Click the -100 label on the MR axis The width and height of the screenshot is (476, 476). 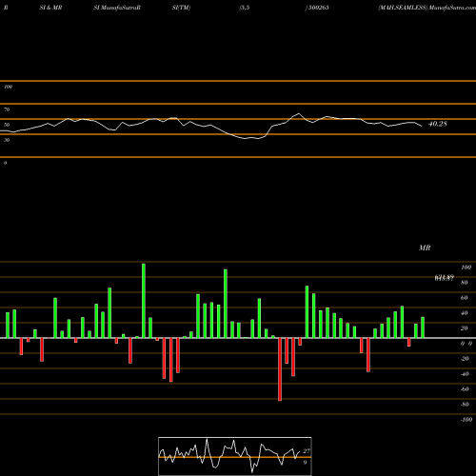[466, 420]
